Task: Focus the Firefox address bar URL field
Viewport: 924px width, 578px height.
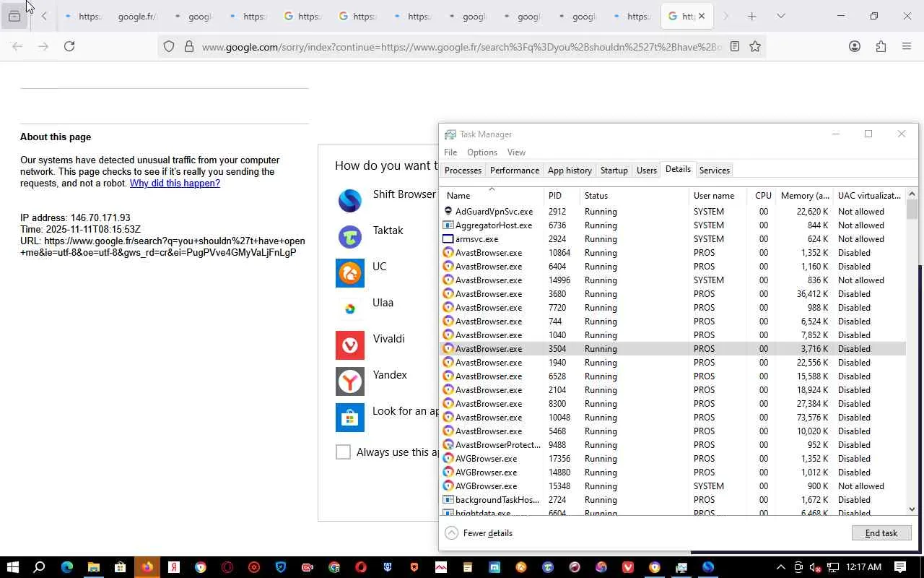Action: tap(461, 47)
